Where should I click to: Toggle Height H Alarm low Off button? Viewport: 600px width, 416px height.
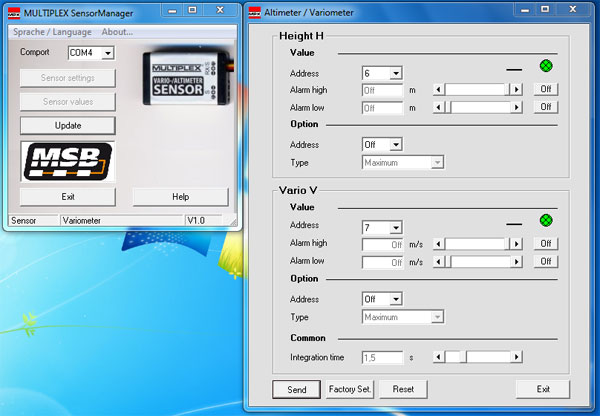(x=545, y=107)
